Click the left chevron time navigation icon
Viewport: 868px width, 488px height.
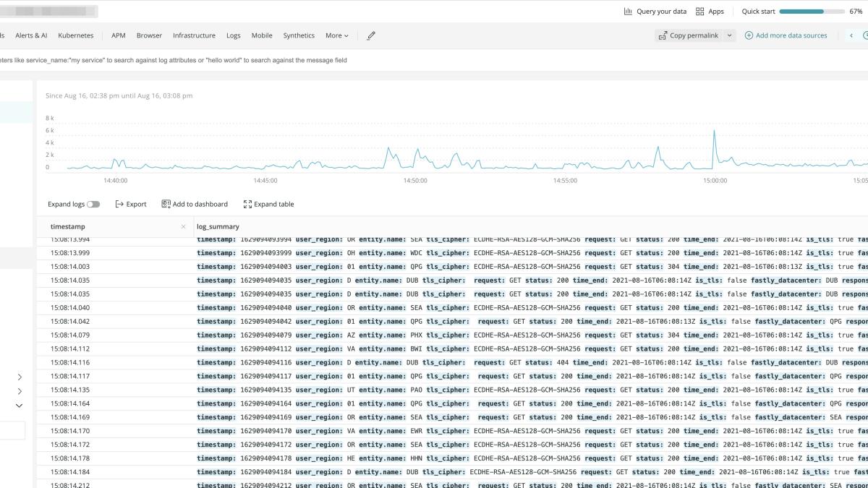click(851, 35)
